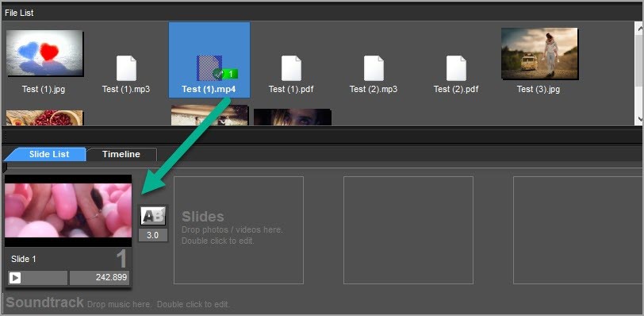
Task: Click the Slide 1 label
Action: tap(24, 260)
